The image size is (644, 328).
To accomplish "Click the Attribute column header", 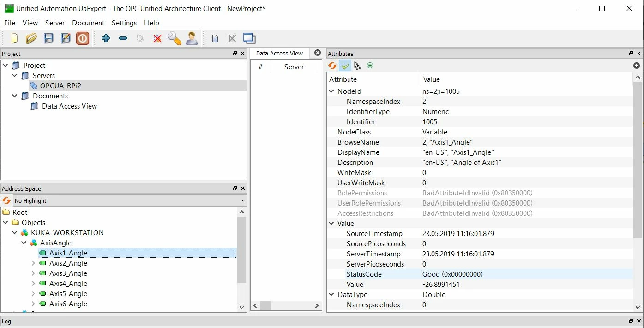I will [373, 79].
